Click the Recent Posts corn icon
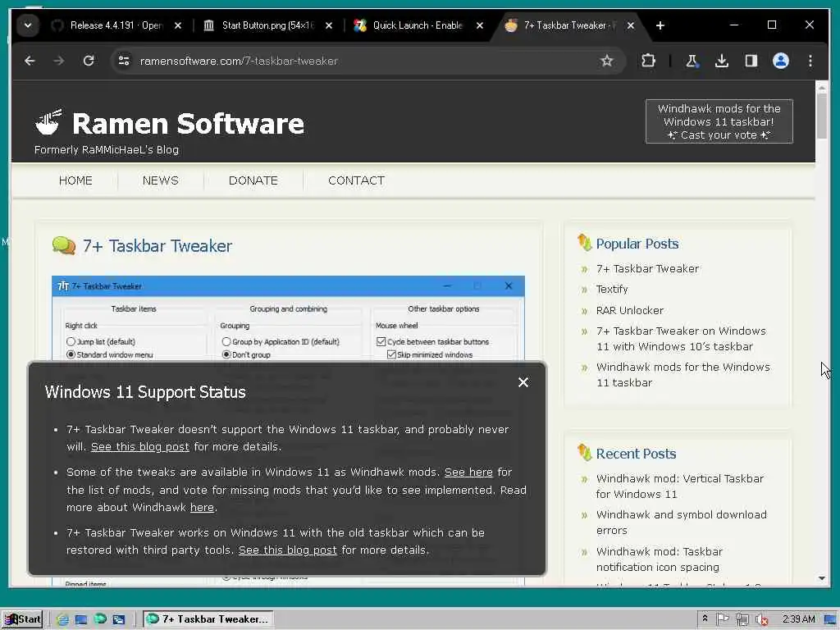 584,453
